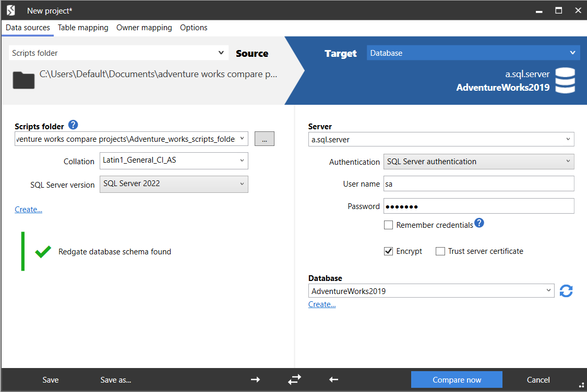
Task: Click the right arrow icon in bottom bar
Action: click(x=255, y=380)
